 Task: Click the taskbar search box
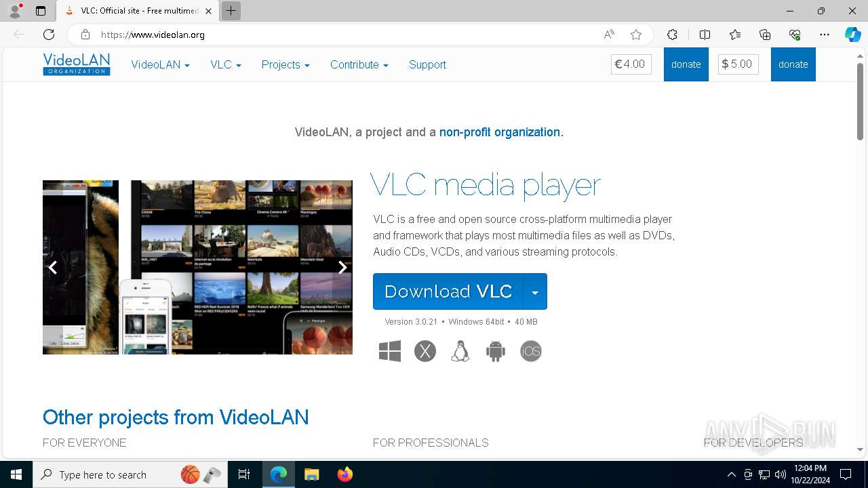(131, 474)
